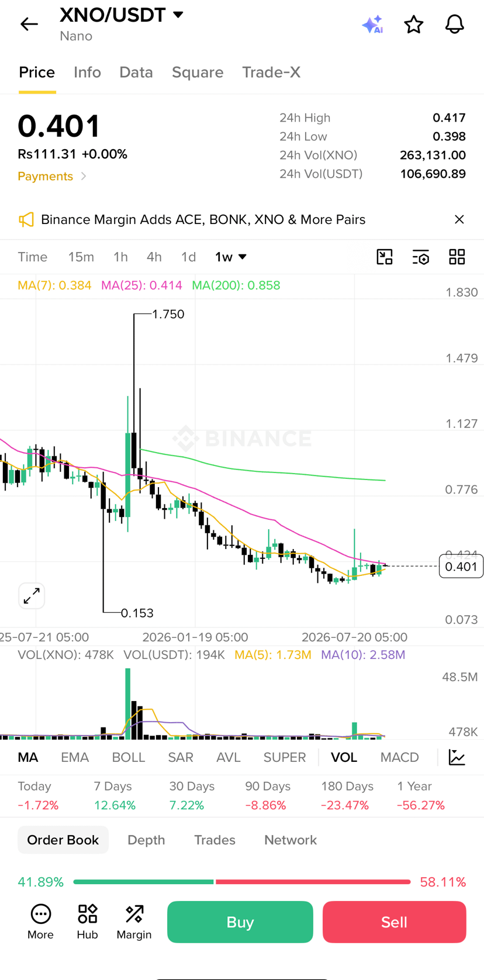Click the MA(10): 2.58M volume legend
The height and width of the screenshot is (980, 484).
pyautogui.click(x=363, y=655)
